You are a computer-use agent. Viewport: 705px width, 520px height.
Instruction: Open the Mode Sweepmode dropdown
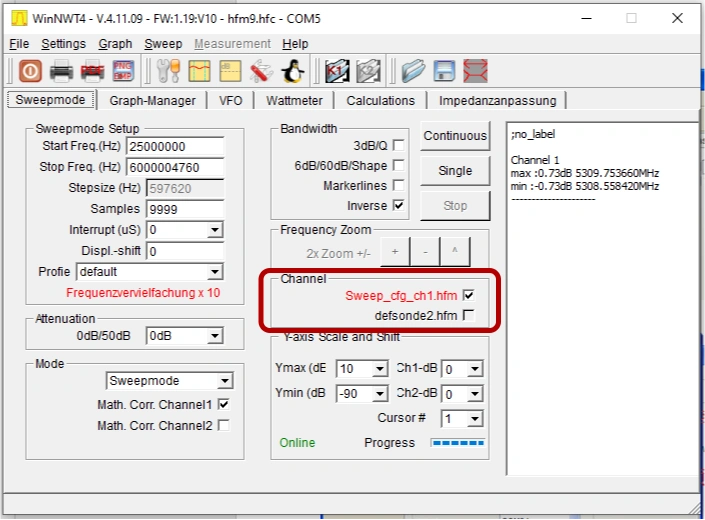pos(224,381)
